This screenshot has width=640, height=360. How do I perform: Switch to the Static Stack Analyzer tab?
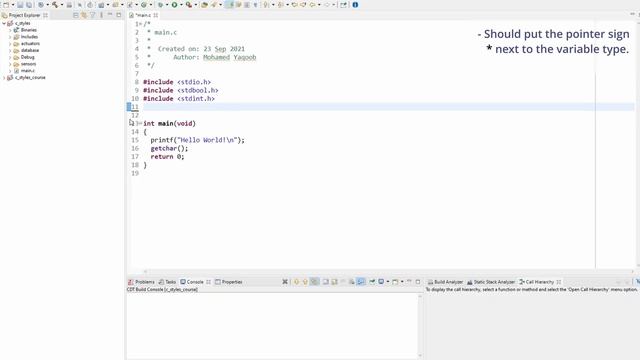490,282
